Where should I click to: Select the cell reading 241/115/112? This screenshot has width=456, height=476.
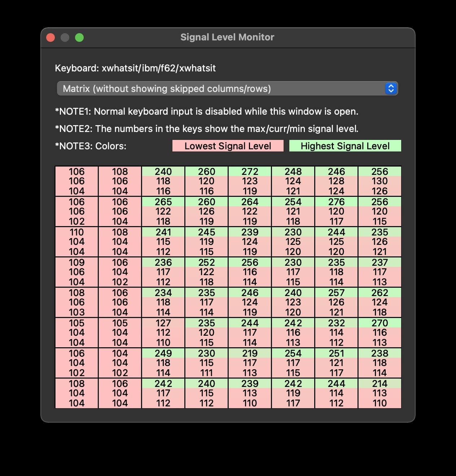pyautogui.click(x=163, y=242)
